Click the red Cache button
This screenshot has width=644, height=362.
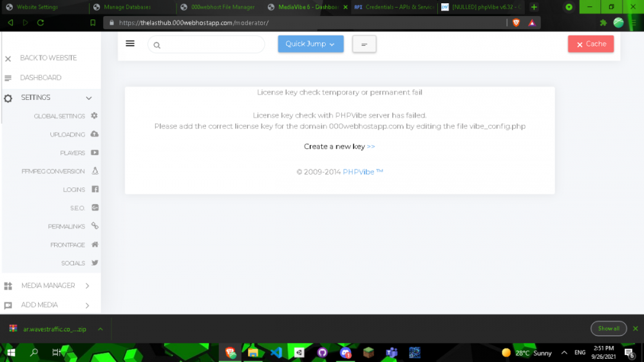591,44
